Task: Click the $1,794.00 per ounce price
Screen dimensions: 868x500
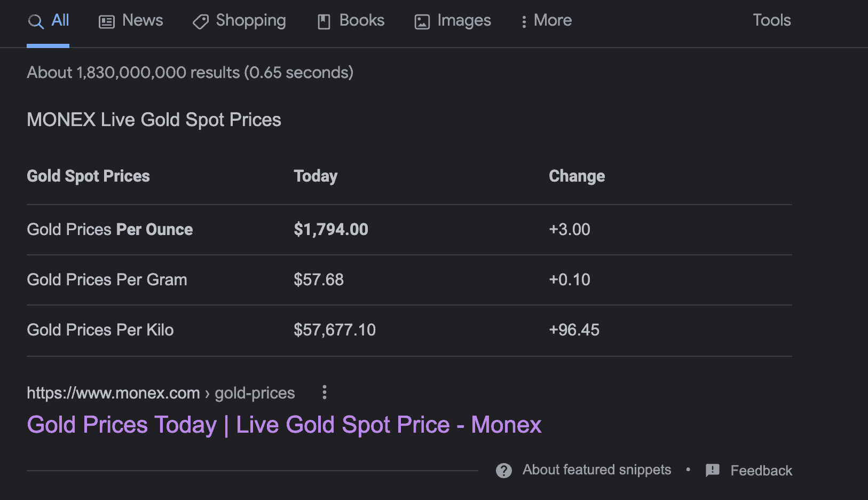Action: [x=331, y=230]
